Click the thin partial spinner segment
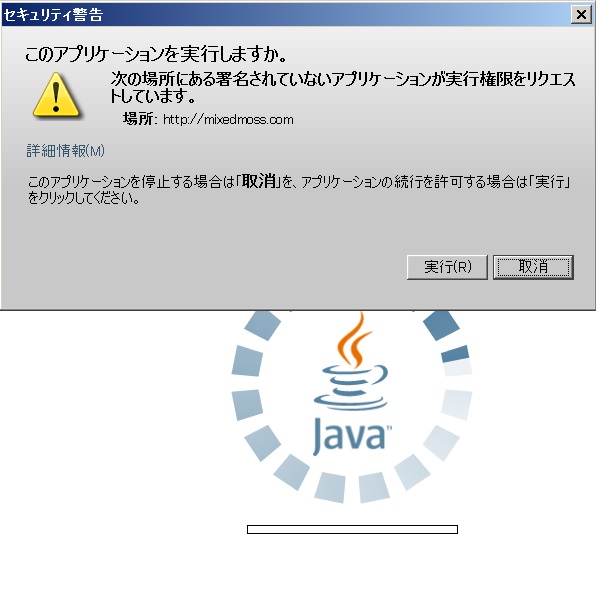596x606 pixels. tap(455, 354)
